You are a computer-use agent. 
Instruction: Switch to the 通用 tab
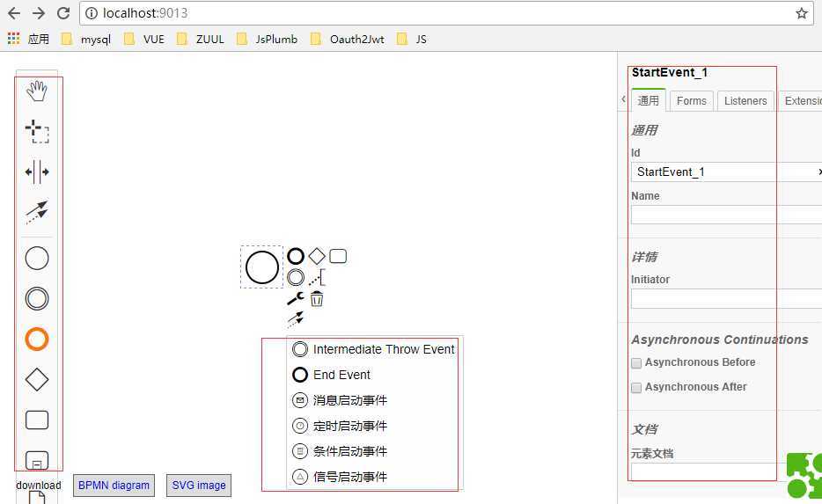pos(649,100)
